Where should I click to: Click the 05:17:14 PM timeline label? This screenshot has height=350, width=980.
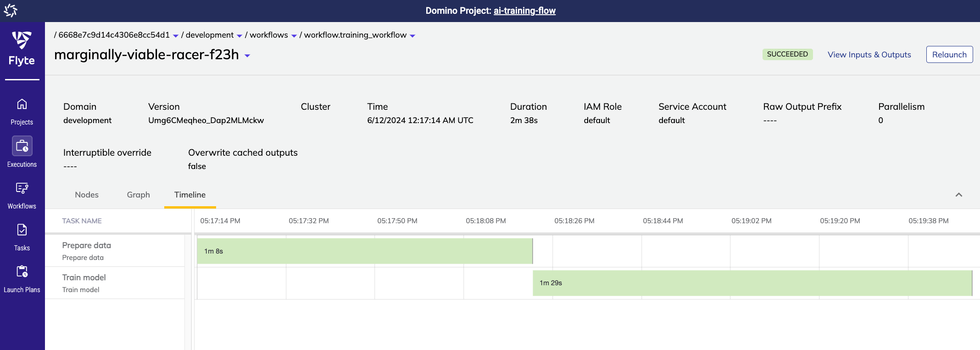click(220, 221)
